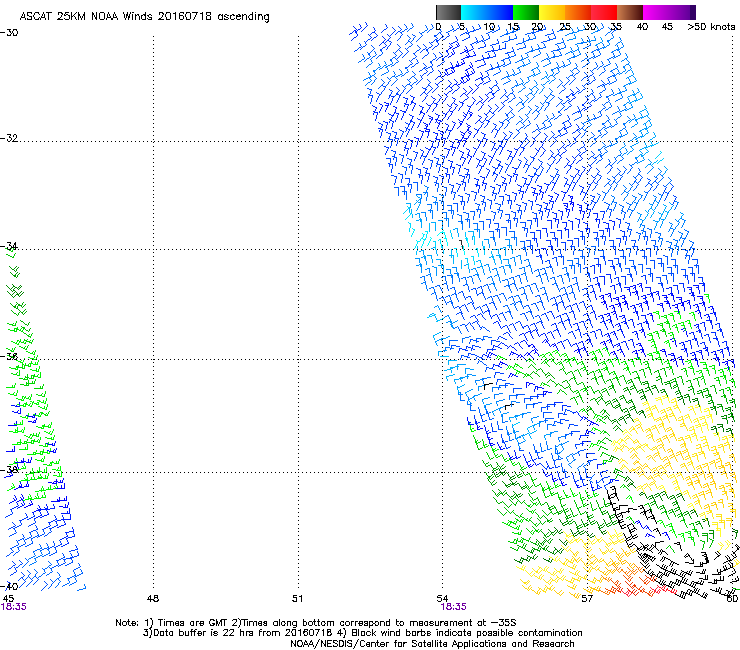
Task: Click the longitude label 48
Action: pyautogui.click(x=153, y=599)
